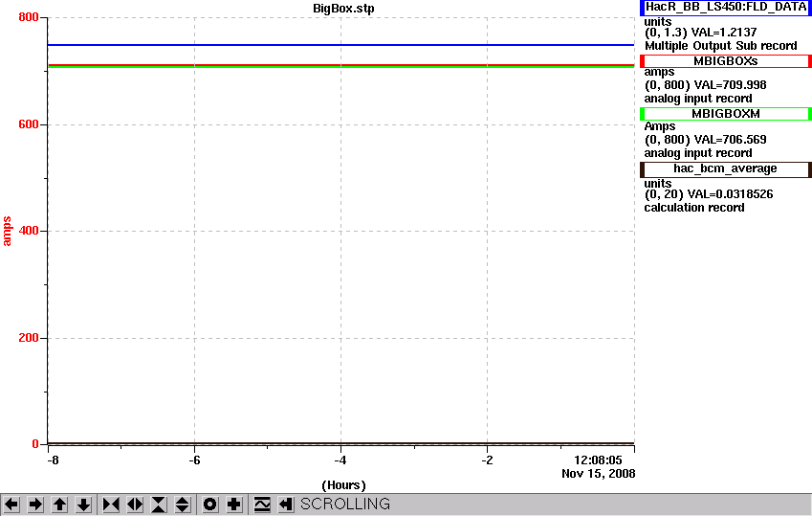Click the BigBox.stp graph title
This screenshot has width=812, height=516.
tap(343, 9)
